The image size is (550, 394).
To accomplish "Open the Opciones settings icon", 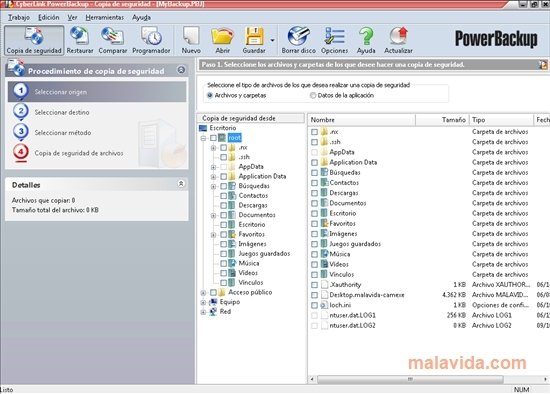I will tap(334, 40).
